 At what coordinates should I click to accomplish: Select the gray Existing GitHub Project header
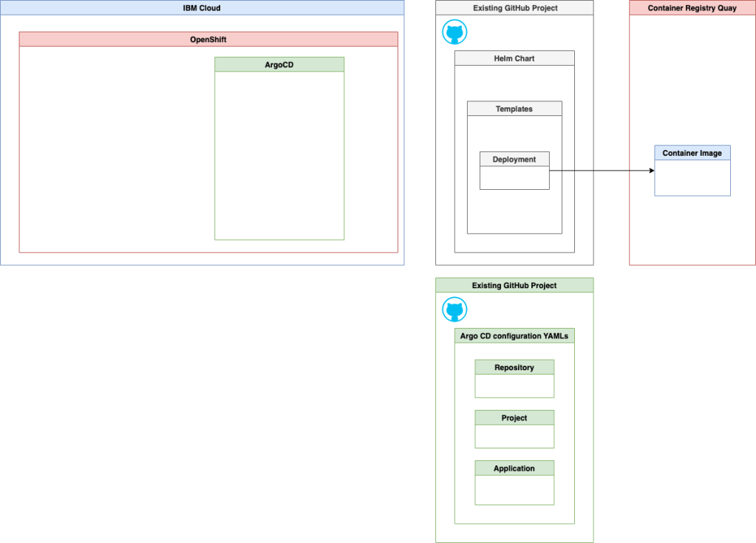click(x=514, y=8)
